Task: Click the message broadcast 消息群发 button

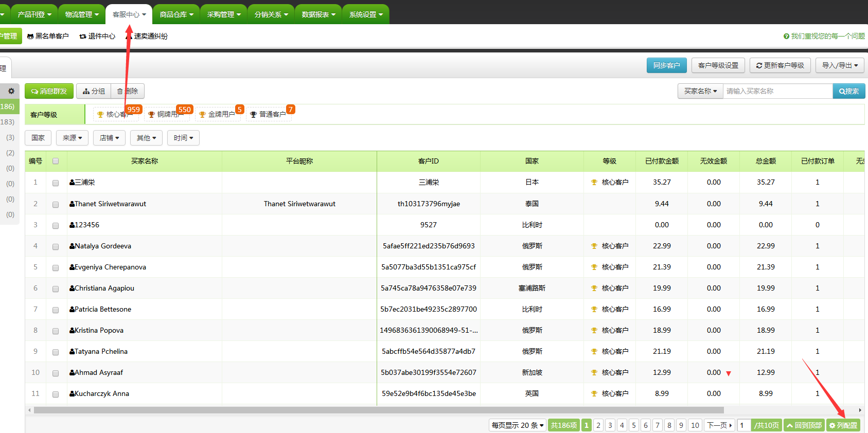Action: coord(49,91)
